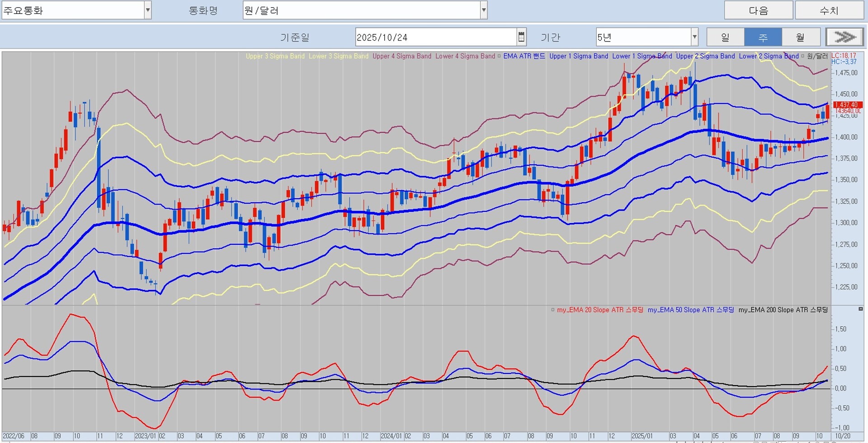Click the 2024/01 date axis label
This screenshot has height=443, width=868.
[391, 436]
